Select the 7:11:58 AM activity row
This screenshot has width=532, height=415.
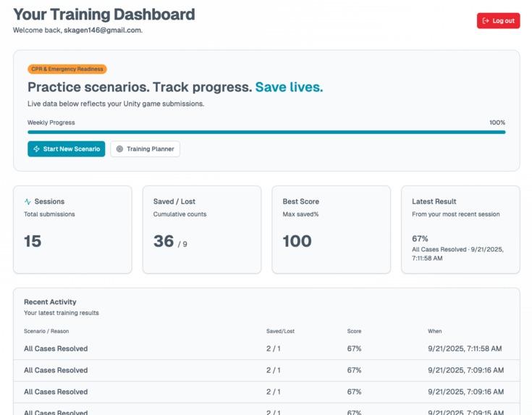(266, 349)
